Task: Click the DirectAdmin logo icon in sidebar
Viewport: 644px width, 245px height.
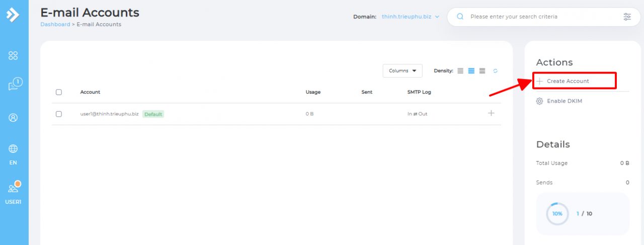Action: tap(13, 15)
